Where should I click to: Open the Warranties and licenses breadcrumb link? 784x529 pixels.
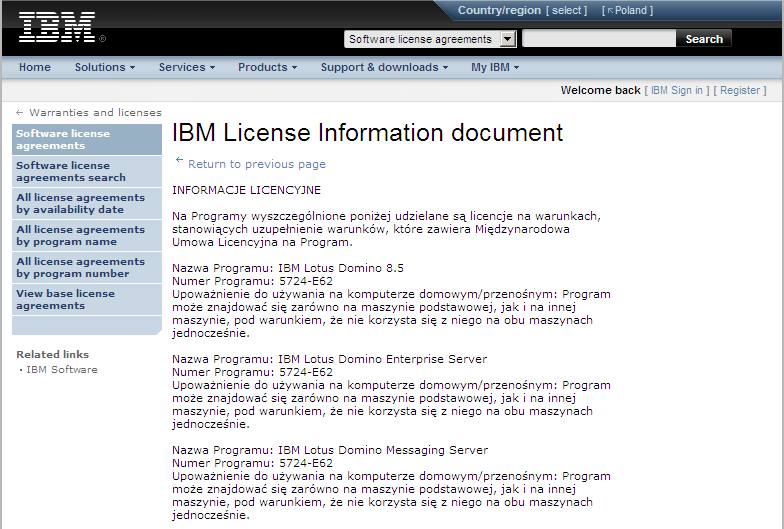pos(96,112)
